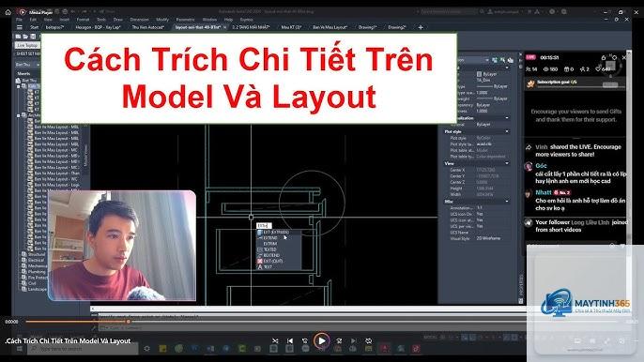The image size is (644, 362).
Task: Open the Format menu
Action: [83, 20]
